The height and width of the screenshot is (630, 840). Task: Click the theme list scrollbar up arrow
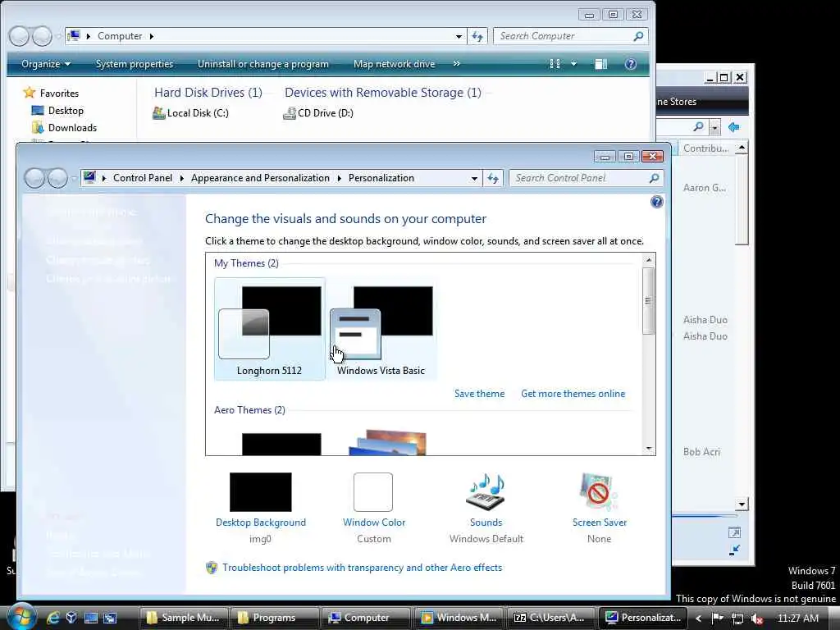649,260
